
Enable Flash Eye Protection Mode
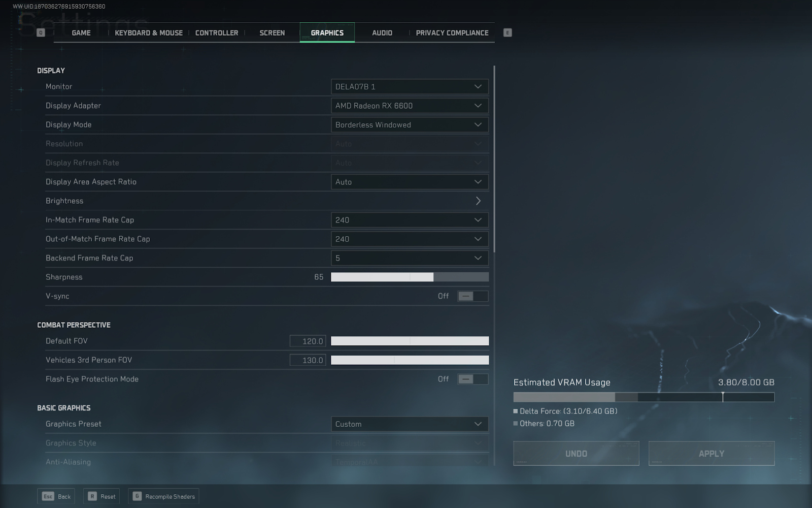pyautogui.click(x=472, y=379)
